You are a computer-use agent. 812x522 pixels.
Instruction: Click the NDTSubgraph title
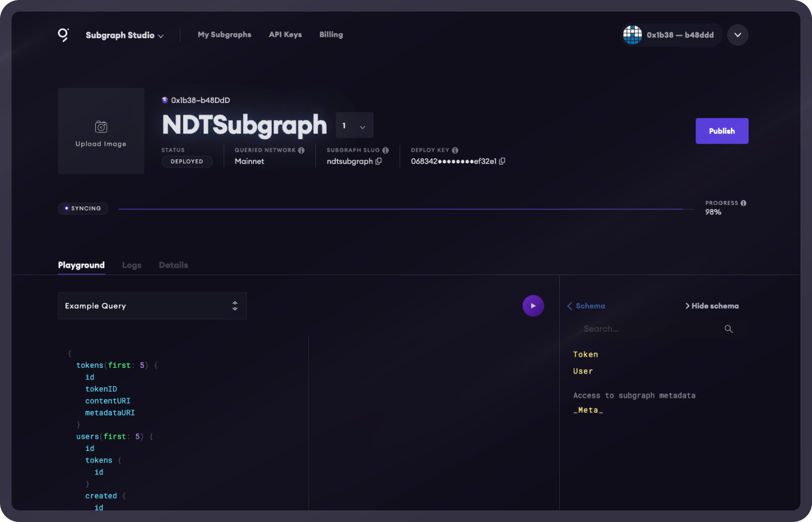click(245, 125)
